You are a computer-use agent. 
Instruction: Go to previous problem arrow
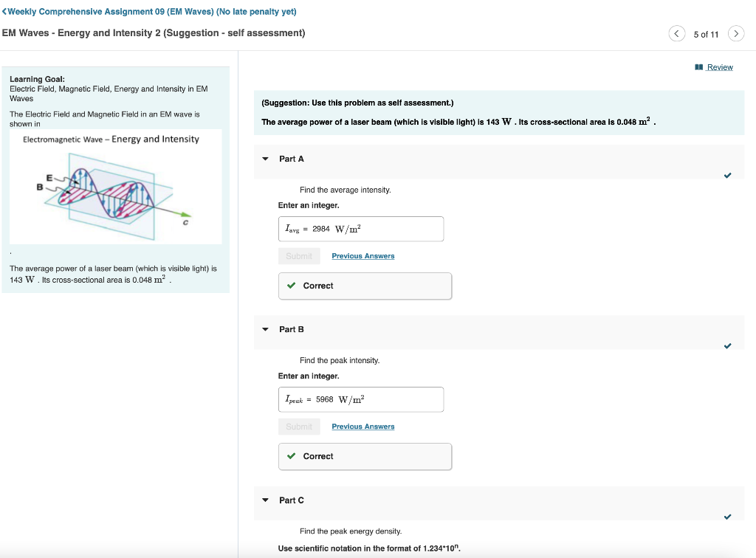pyautogui.click(x=676, y=34)
